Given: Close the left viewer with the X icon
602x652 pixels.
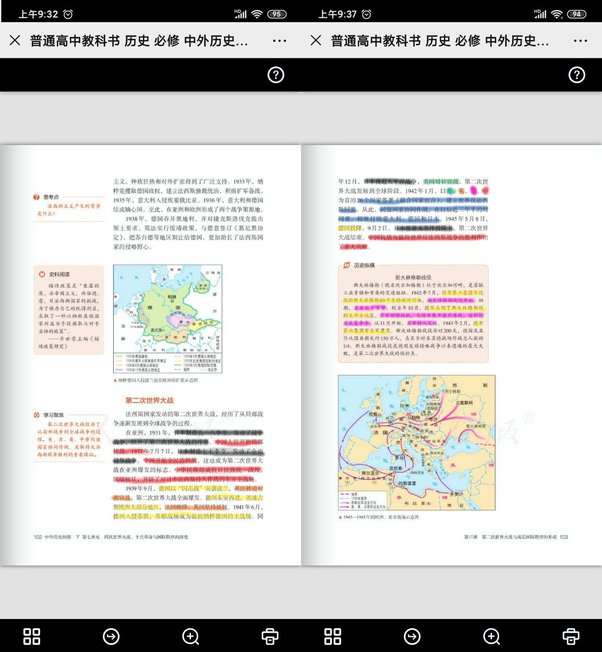Looking at the screenshot, I should click(x=15, y=40).
